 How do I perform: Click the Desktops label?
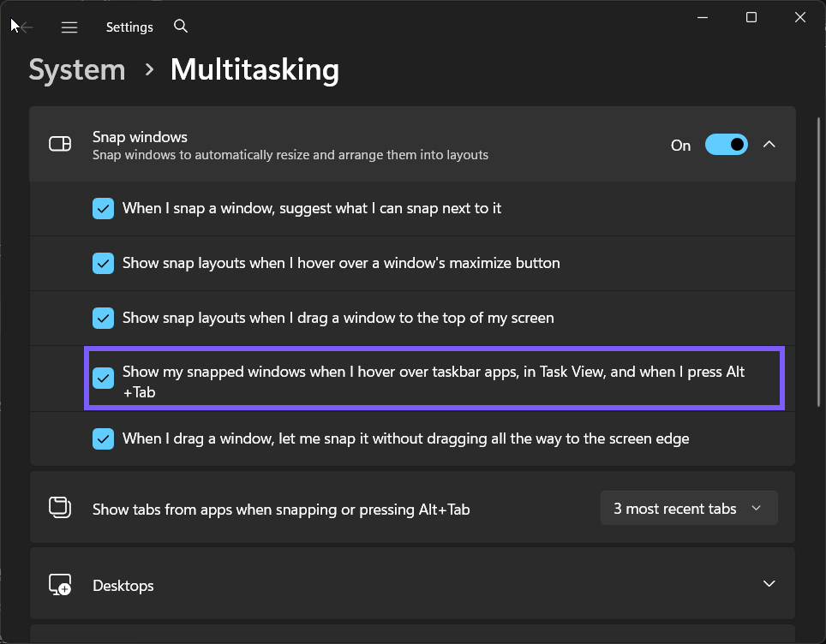pos(123,586)
